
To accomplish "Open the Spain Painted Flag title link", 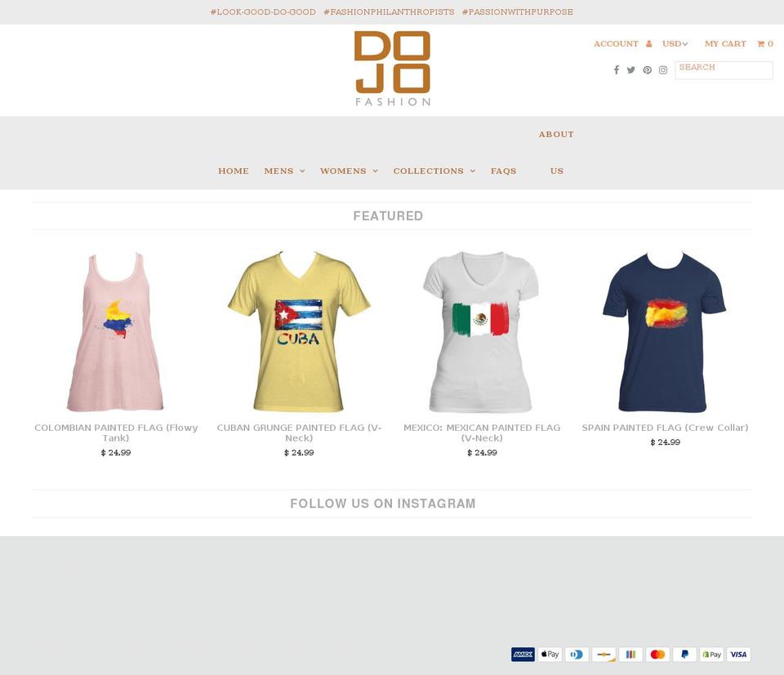I will point(665,428).
